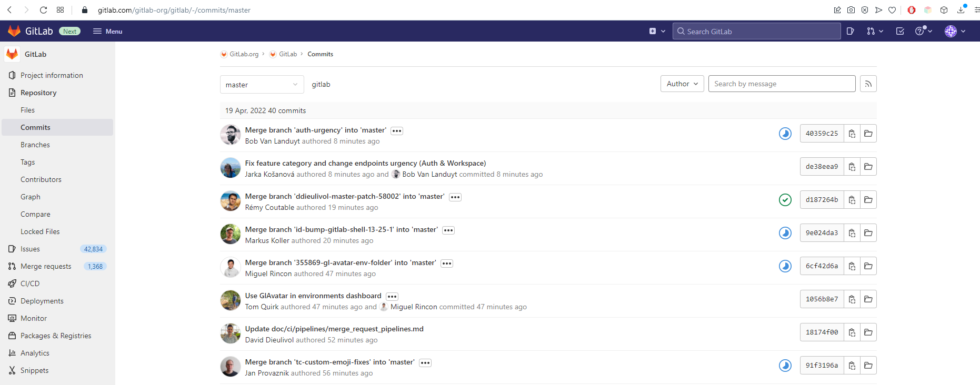Image resolution: width=980 pixels, height=385 pixels.
Task: Expand description of 'ddieulivol-master-patch-58002' merge commit
Action: [455, 197]
